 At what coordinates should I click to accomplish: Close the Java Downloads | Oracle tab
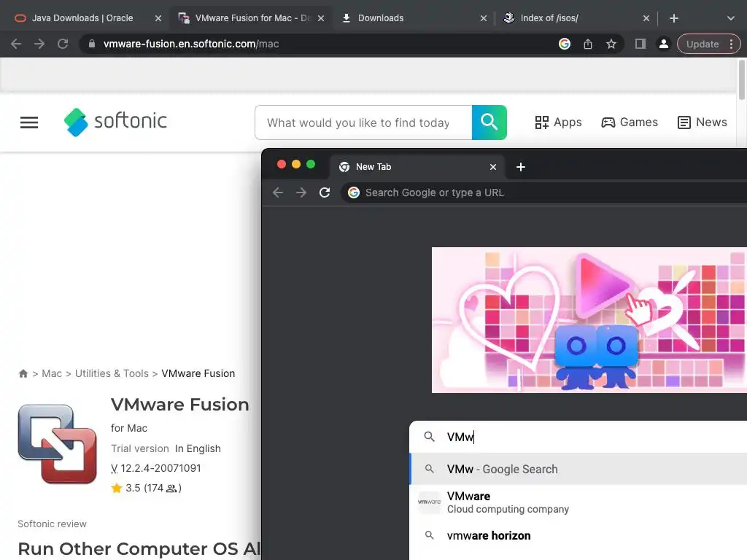tap(158, 18)
